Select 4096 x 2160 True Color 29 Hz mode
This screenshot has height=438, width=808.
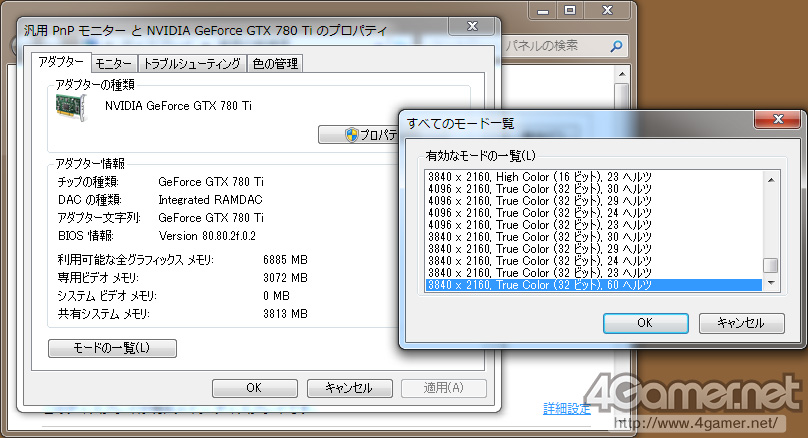(x=594, y=201)
